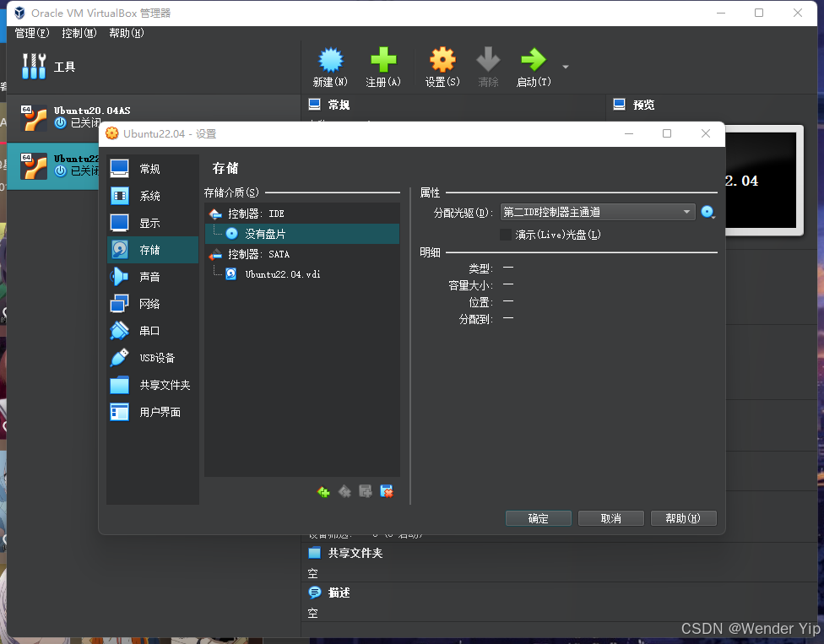Click the VM preview thumbnail
The width and height of the screenshot is (824, 644).
763,180
